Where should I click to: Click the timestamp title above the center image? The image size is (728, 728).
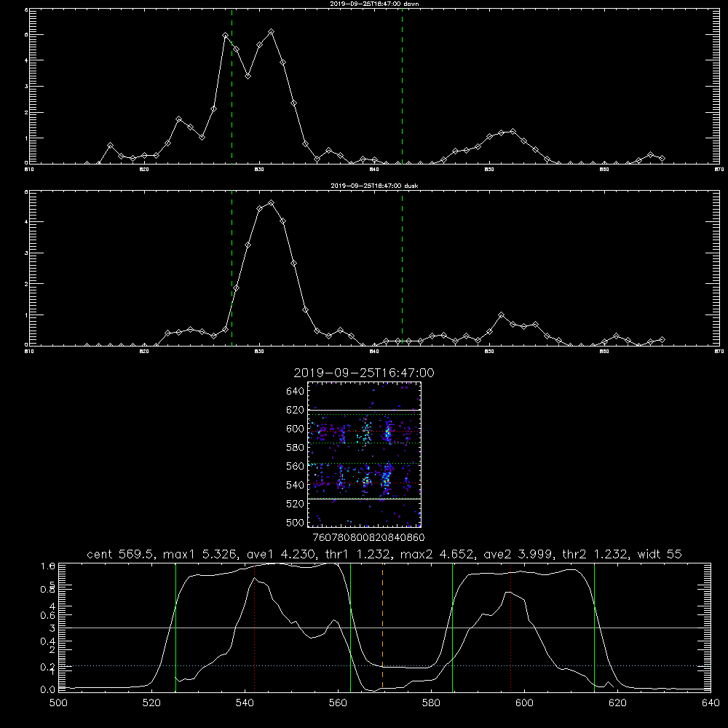(364, 373)
